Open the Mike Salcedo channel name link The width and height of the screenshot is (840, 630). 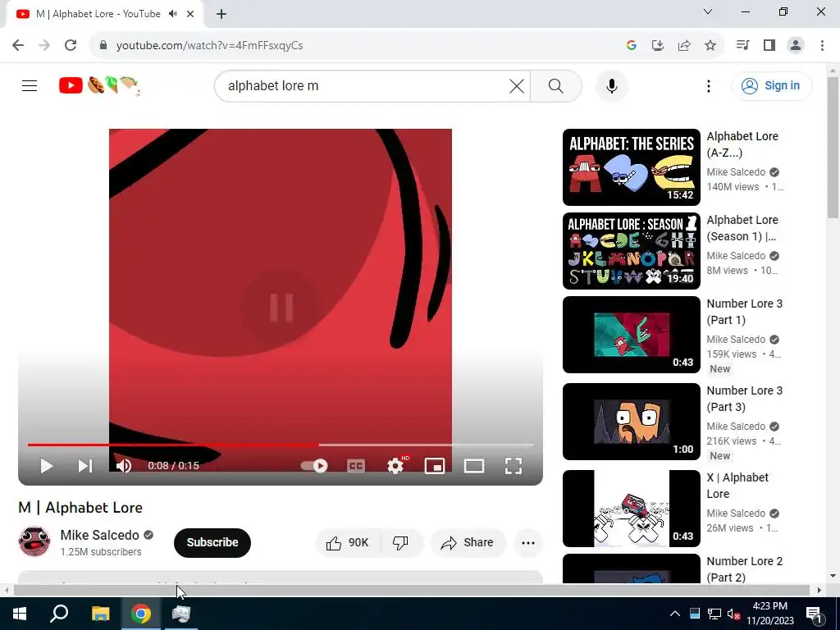[99, 535]
